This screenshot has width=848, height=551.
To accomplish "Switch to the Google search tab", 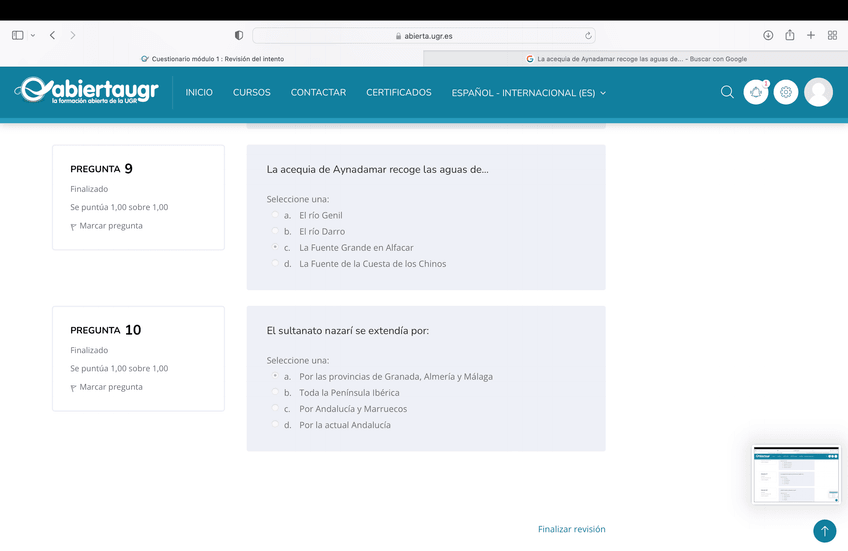I will pos(636,59).
